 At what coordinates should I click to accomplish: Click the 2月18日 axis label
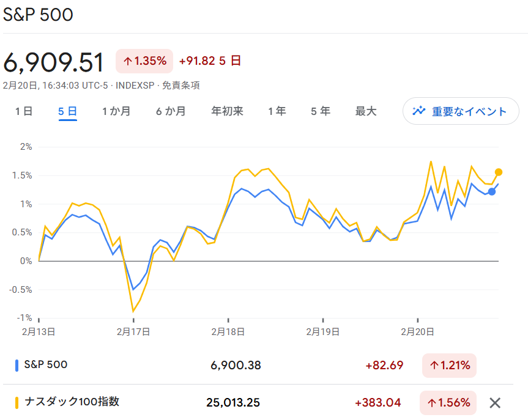pyautogui.click(x=228, y=331)
